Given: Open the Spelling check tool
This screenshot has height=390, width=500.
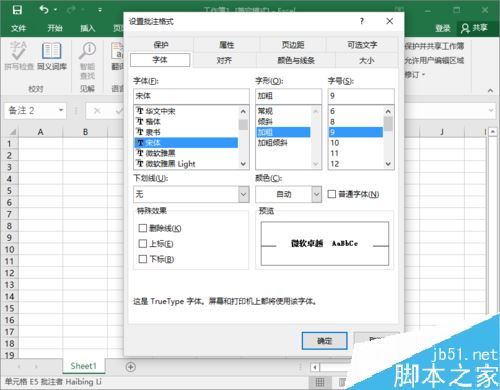Looking at the screenshot, I should [19, 56].
